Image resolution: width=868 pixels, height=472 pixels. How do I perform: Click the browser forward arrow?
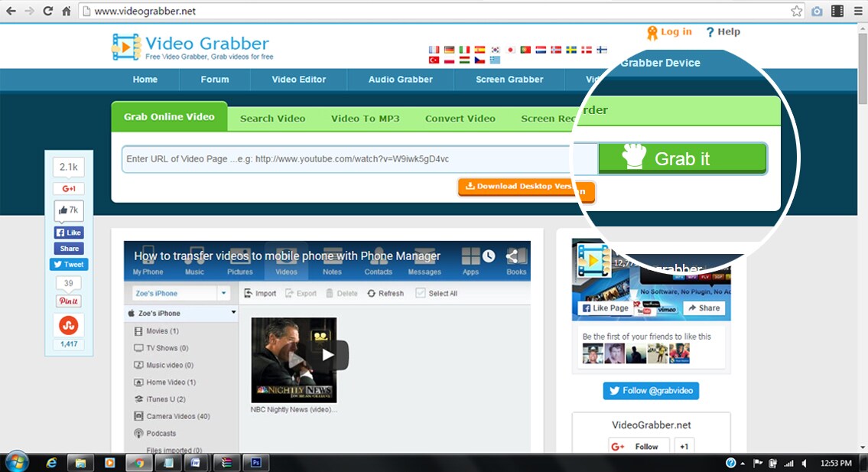[x=29, y=11]
